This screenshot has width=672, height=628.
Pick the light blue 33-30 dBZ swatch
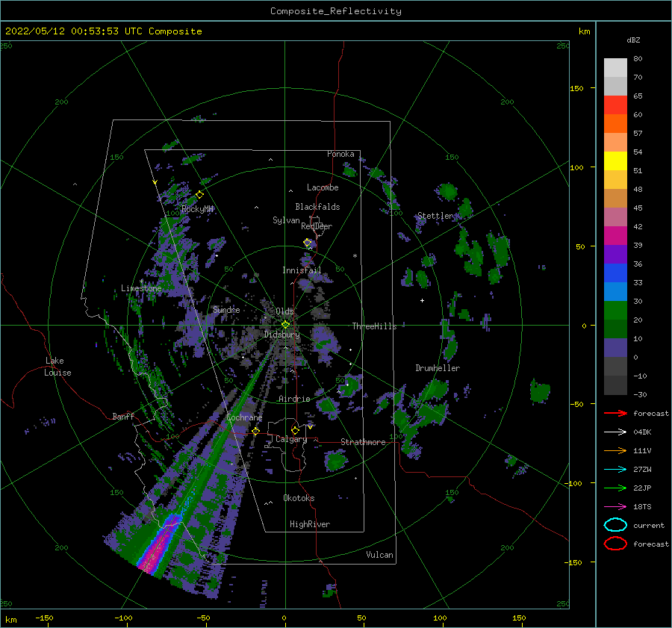(615, 291)
